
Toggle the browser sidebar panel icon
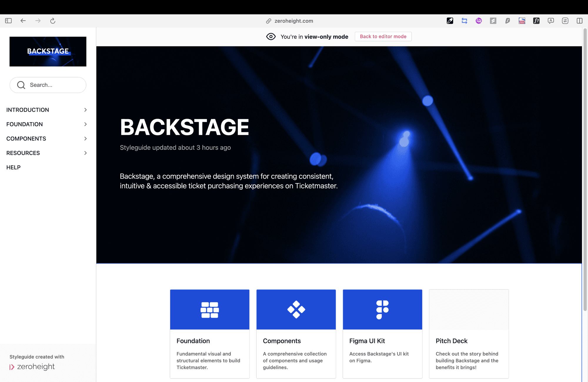click(8, 21)
